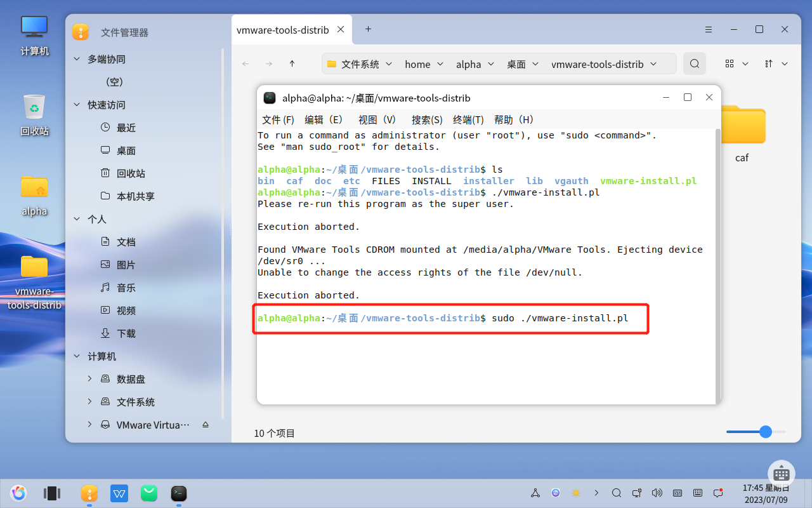Screen dimensions: 812x508
Task: Open the file manager hamburger menu
Action: 710,29
